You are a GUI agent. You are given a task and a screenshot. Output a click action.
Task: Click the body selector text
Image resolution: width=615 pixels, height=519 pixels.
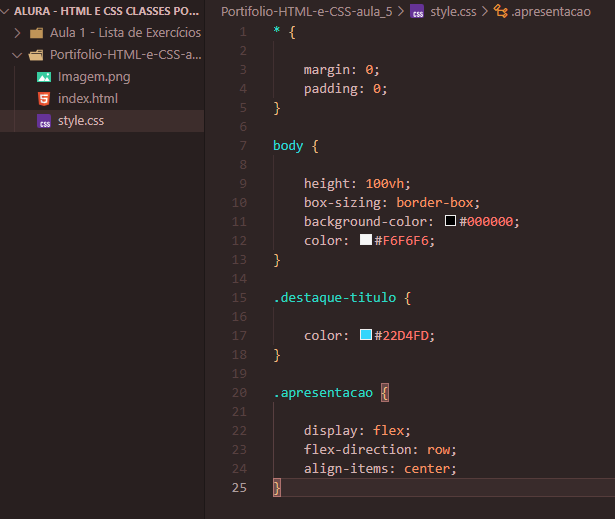pyautogui.click(x=288, y=146)
